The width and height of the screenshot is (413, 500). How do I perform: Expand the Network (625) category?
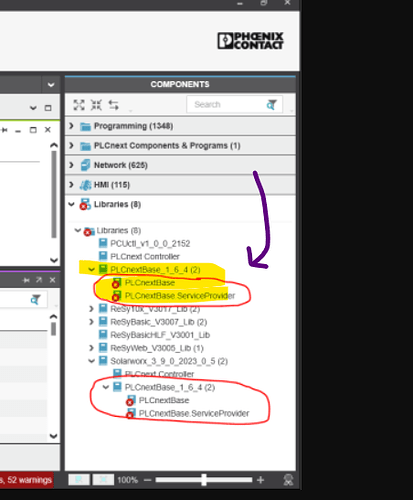point(71,165)
